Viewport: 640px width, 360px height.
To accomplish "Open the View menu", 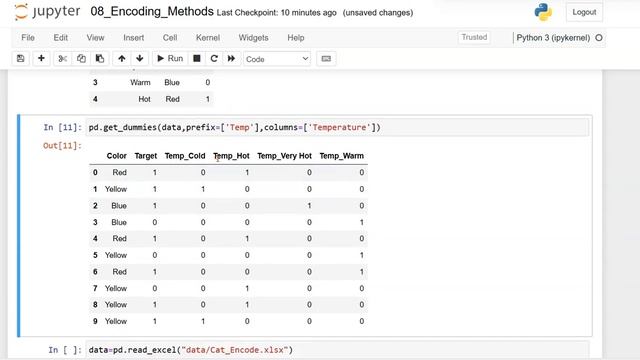I will 96,38.
